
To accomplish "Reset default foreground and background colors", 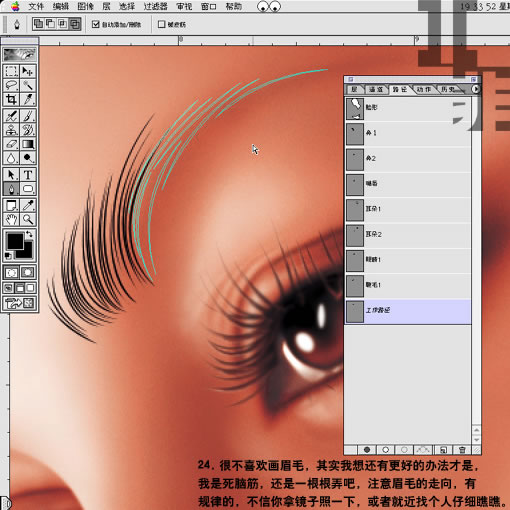I will (8, 256).
